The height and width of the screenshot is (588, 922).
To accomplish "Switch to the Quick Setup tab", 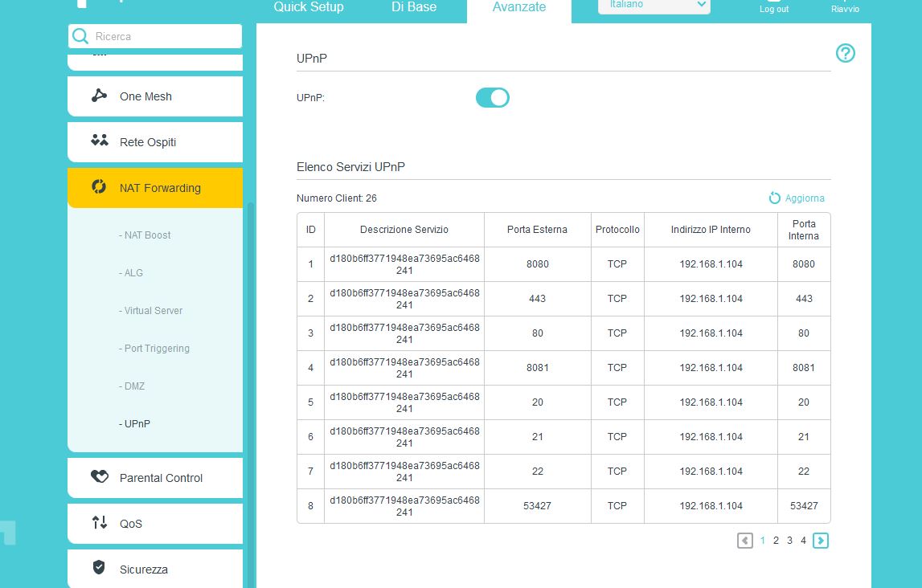I will pyautogui.click(x=308, y=7).
